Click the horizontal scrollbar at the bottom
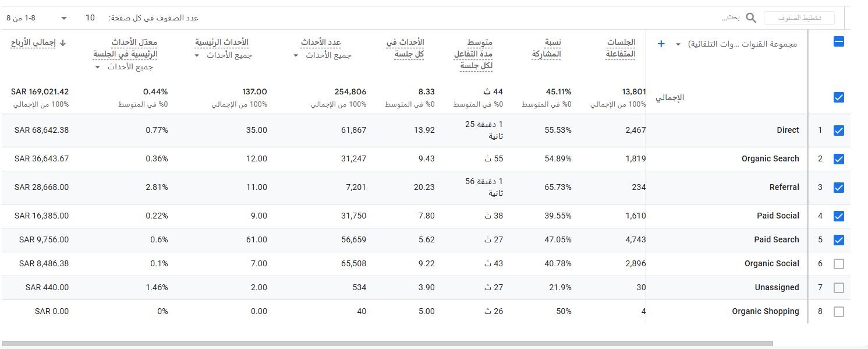868x349 pixels. coord(387,343)
